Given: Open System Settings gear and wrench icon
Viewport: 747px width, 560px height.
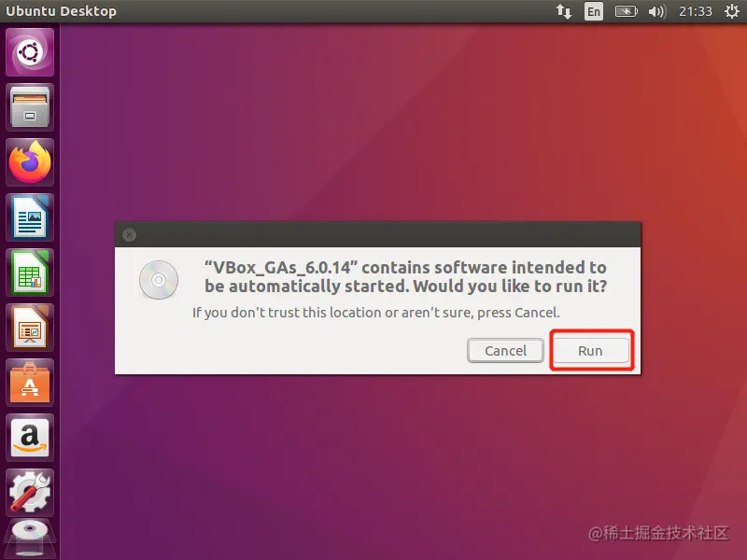Looking at the screenshot, I should pos(30,493).
